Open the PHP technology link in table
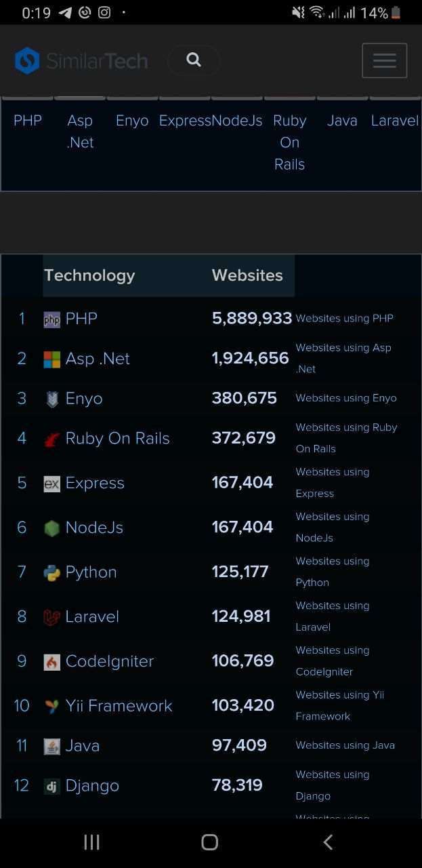 [81, 319]
